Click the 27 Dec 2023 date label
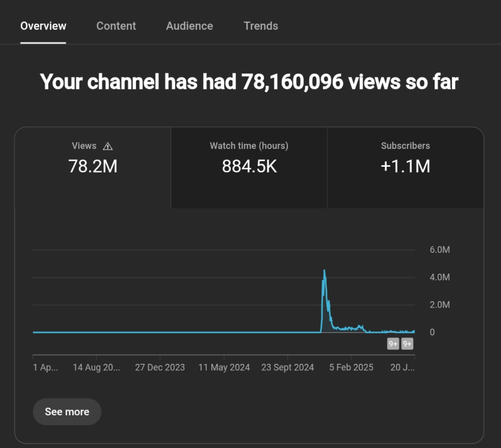The width and height of the screenshot is (501, 448). click(x=160, y=367)
